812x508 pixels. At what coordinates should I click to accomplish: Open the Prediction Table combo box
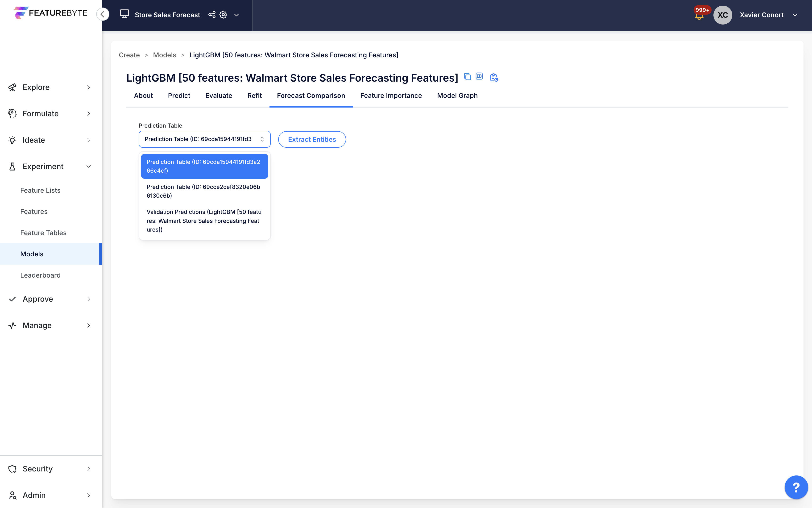[204, 139]
